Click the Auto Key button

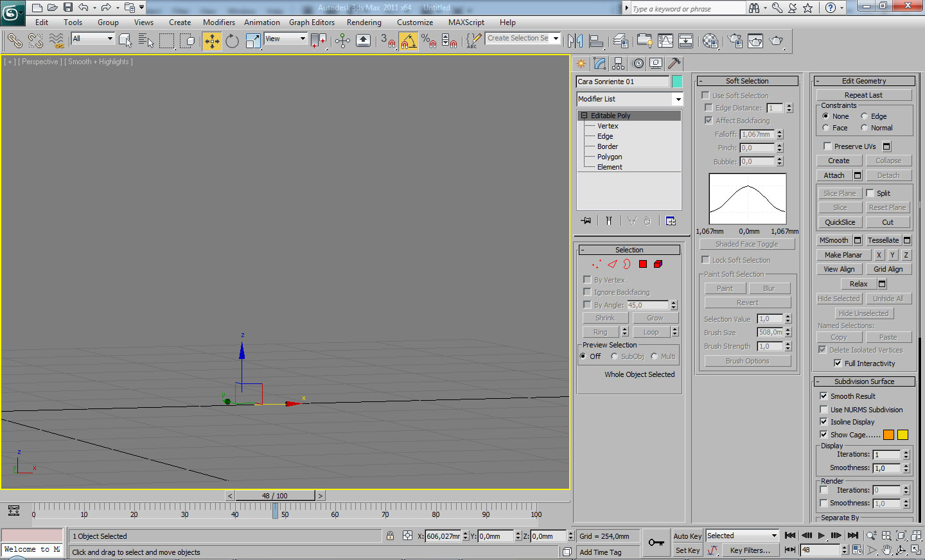pos(687,536)
